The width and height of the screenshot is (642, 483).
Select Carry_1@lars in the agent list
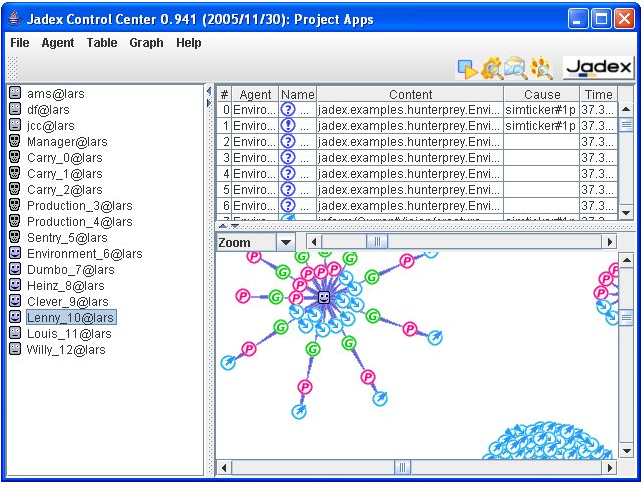click(65, 174)
